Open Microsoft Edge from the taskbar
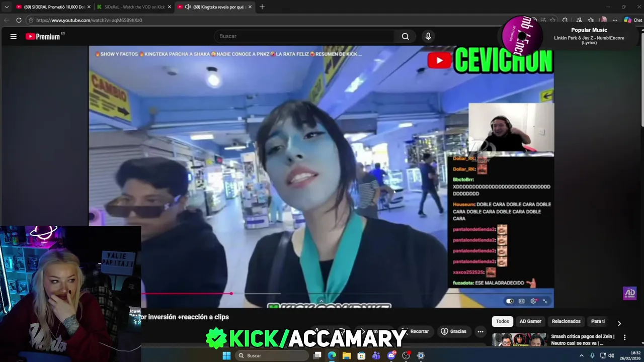Viewport: 644px width, 362px height. coord(332,355)
